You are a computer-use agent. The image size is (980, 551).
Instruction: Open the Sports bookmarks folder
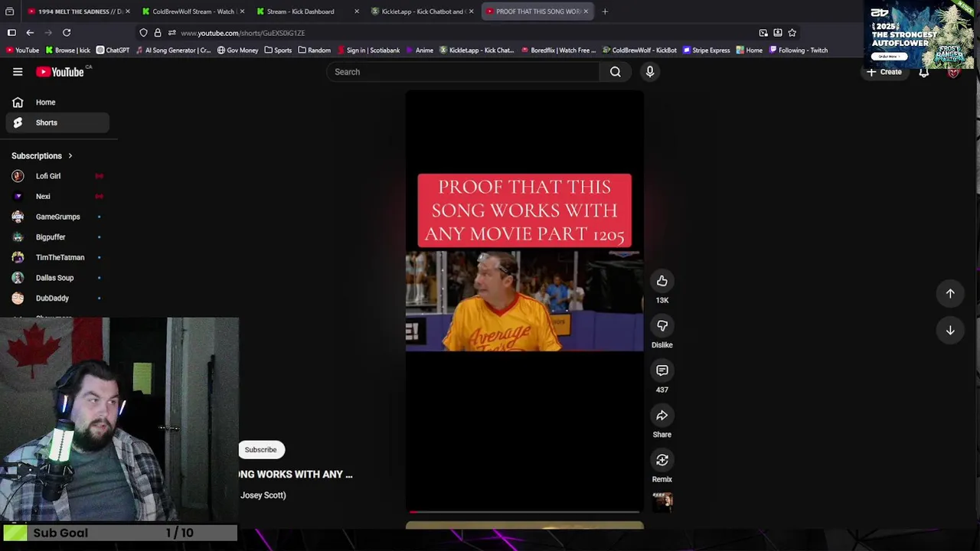(278, 51)
